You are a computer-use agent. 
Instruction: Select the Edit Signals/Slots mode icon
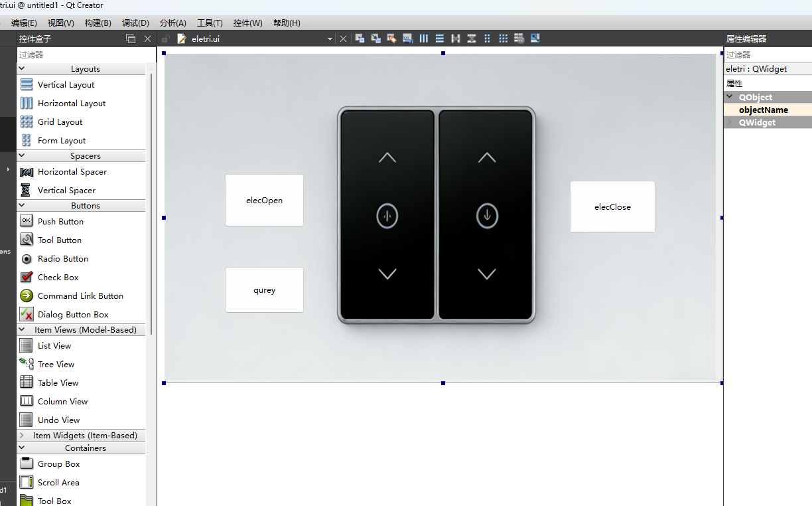[x=376, y=39]
